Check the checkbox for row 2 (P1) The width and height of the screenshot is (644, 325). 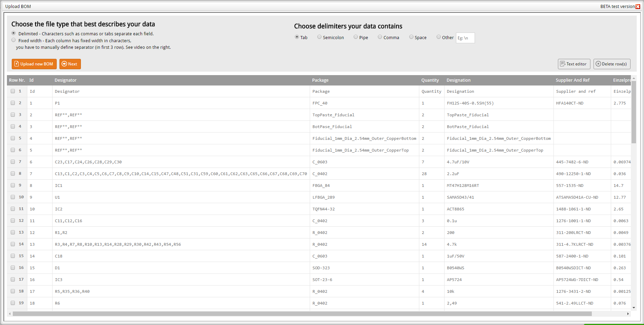(13, 103)
